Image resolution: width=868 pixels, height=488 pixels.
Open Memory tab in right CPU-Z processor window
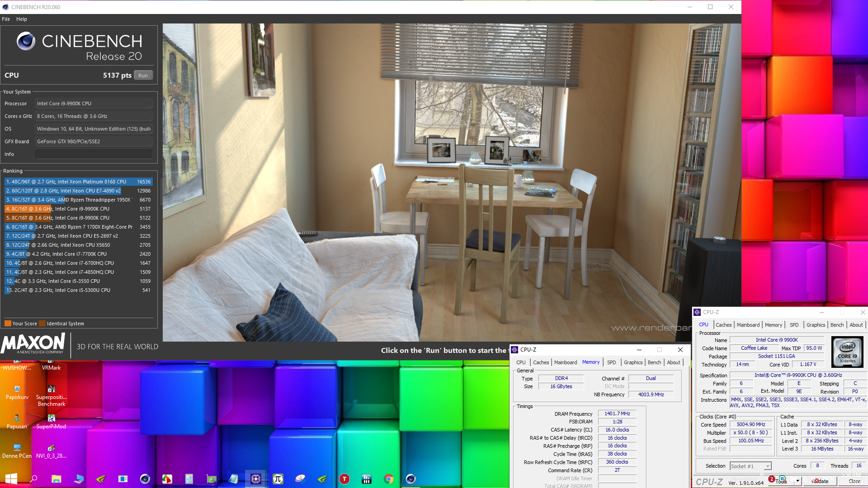click(774, 325)
